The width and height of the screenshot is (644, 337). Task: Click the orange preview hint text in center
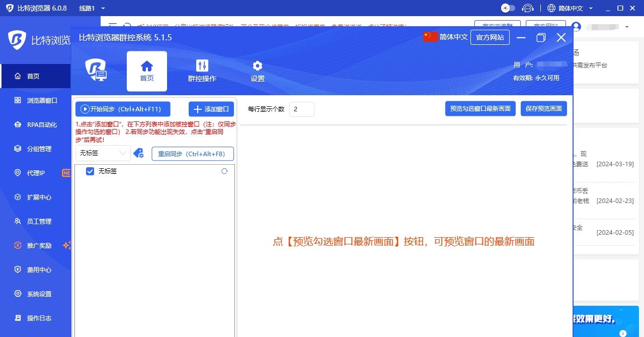coord(404,242)
